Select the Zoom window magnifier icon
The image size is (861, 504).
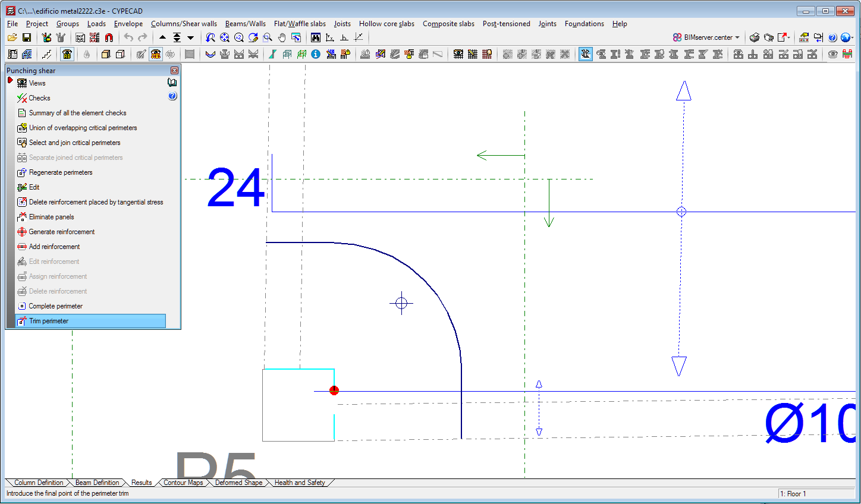(267, 37)
